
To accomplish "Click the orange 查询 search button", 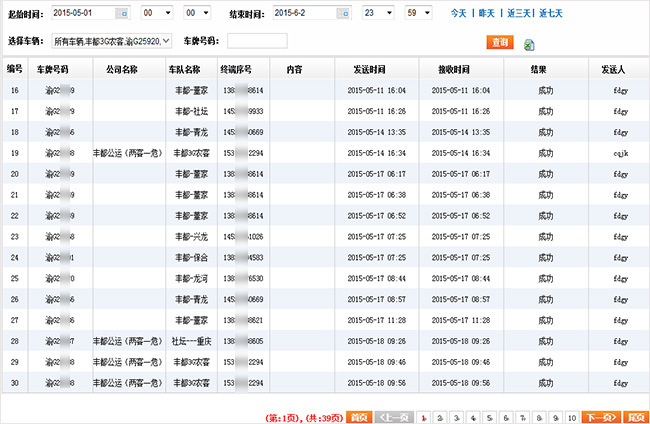I will (500, 42).
